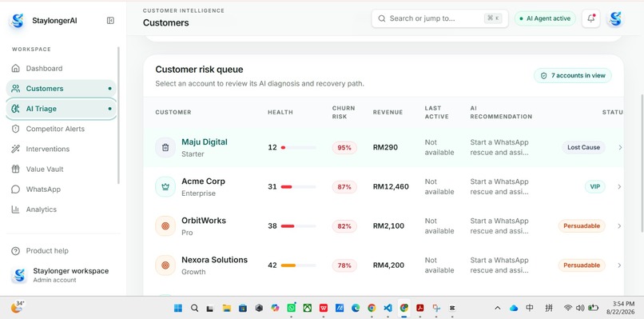This screenshot has height=319, width=644.
Task: Click the RM12,460 revenue value
Action: pyautogui.click(x=391, y=186)
